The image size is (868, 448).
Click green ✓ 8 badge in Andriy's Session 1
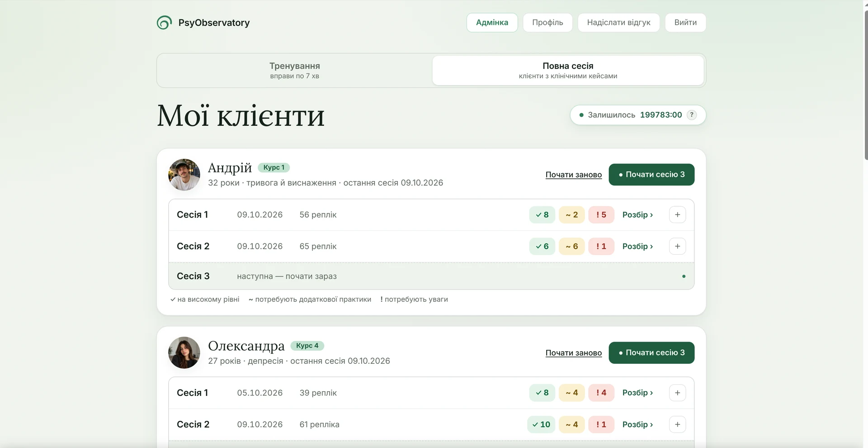coord(542,215)
